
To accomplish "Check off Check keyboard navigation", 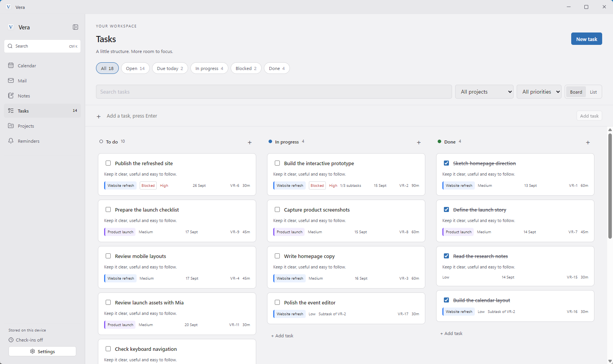I will 108,349.
